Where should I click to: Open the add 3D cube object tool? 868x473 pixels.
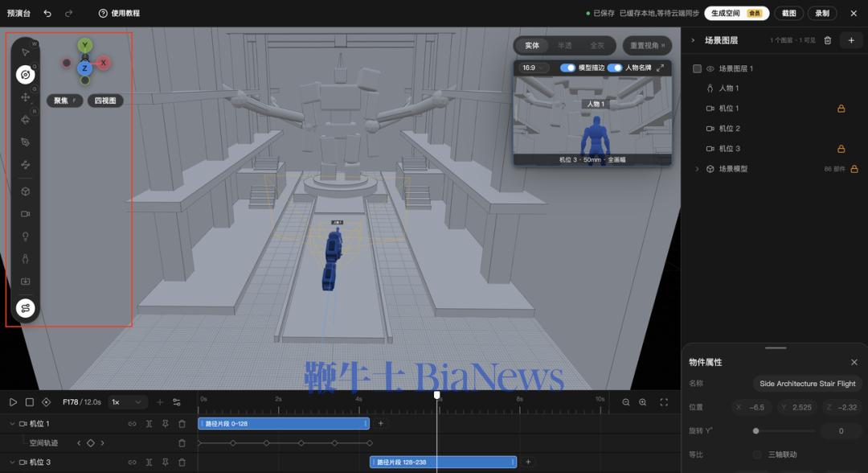point(25,191)
